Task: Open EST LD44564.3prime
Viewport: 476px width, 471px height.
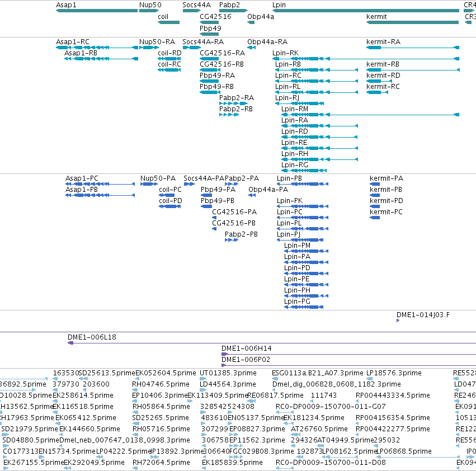Action: [x=228, y=384]
